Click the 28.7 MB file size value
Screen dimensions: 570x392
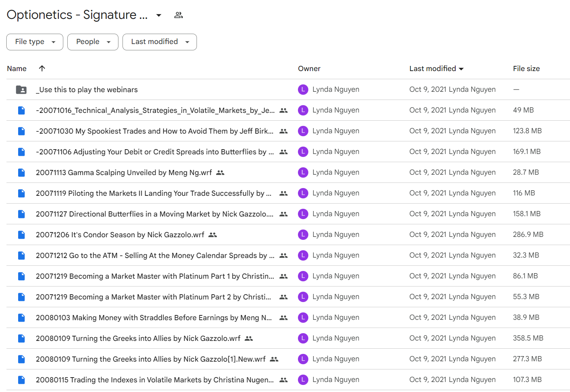pos(526,172)
